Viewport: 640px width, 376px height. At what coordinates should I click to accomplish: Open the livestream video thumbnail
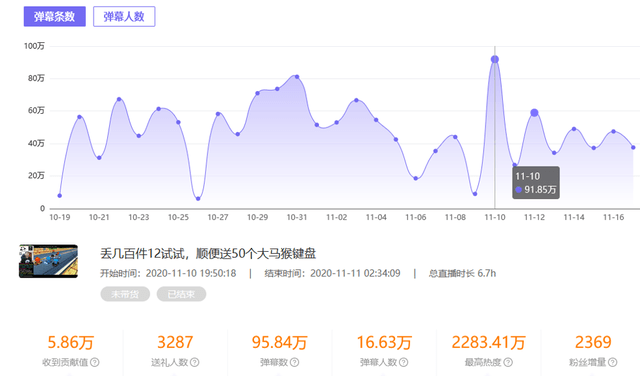[x=48, y=261]
